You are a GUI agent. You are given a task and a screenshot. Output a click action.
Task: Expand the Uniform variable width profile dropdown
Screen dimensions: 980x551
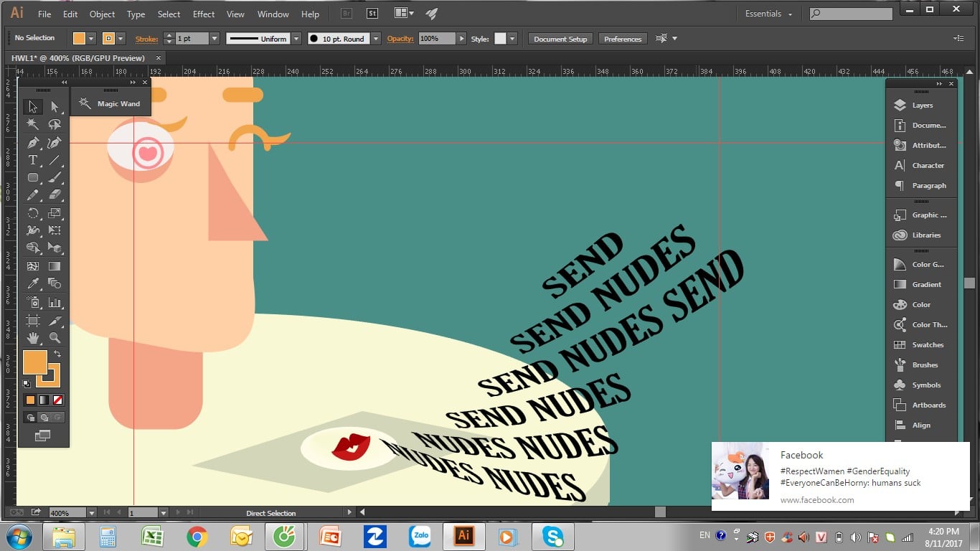(297, 39)
